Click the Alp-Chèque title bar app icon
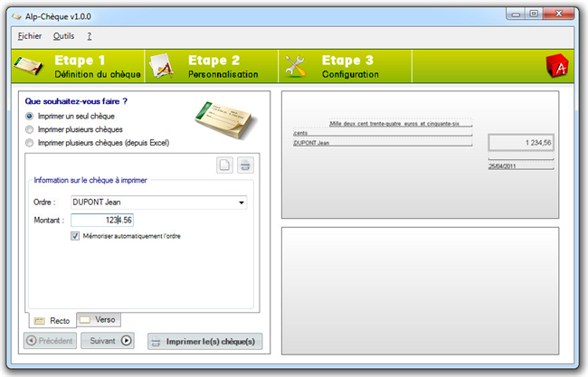The width and height of the screenshot is (588, 377). pyautogui.click(x=11, y=14)
